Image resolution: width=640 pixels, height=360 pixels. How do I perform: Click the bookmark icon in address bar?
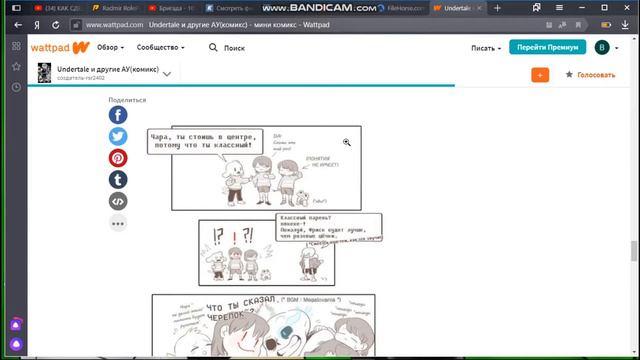pyautogui.click(x=578, y=25)
